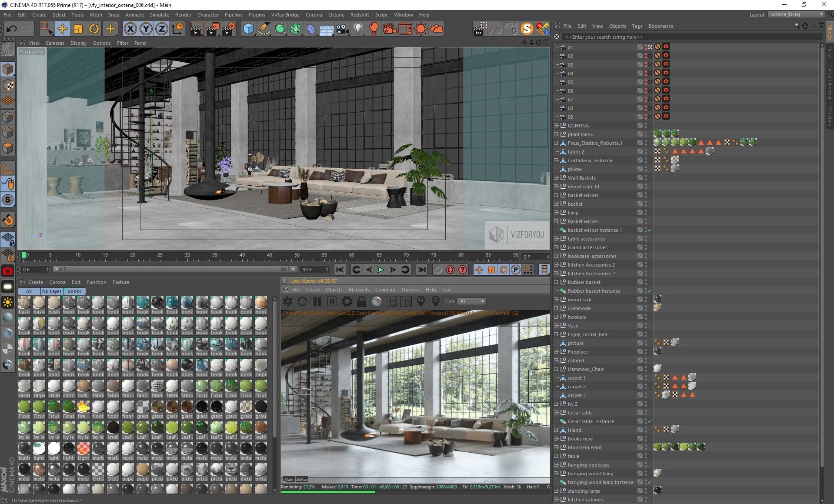Click the Autokeying red button
This screenshot has width=834, height=504.
pyautogui.click(x=450, y=270)
